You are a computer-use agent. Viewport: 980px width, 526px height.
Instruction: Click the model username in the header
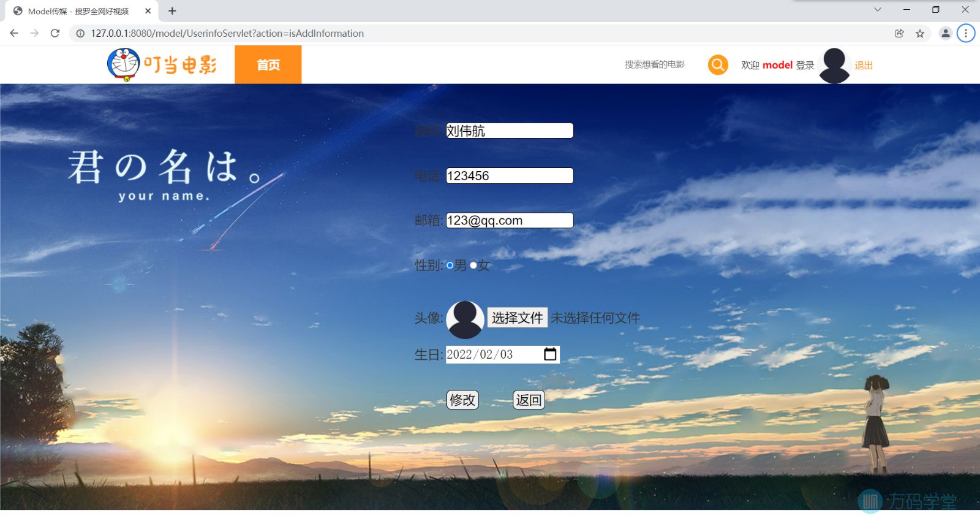pos(777,65)
